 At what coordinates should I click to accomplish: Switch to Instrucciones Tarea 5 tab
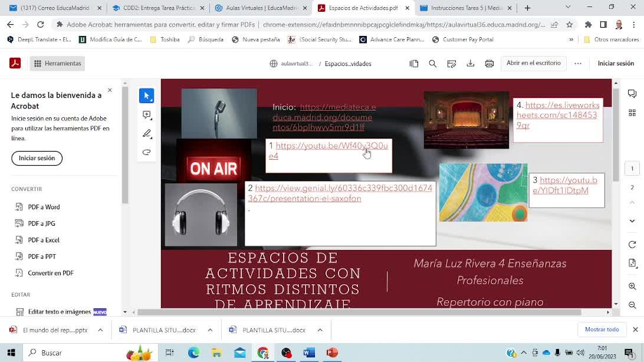coord(462,8)
